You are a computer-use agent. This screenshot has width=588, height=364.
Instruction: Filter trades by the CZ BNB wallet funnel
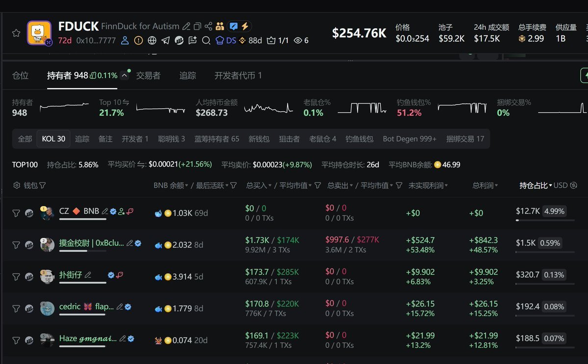(16, 213)
